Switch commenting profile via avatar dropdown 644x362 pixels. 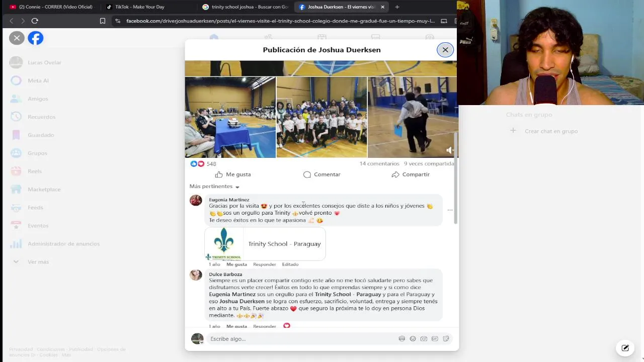(197, 339)
